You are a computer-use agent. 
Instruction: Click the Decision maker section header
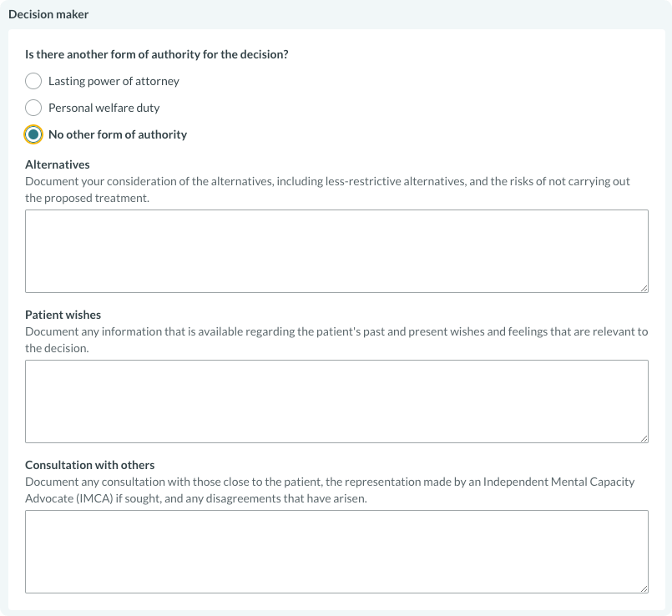[48, 15]
